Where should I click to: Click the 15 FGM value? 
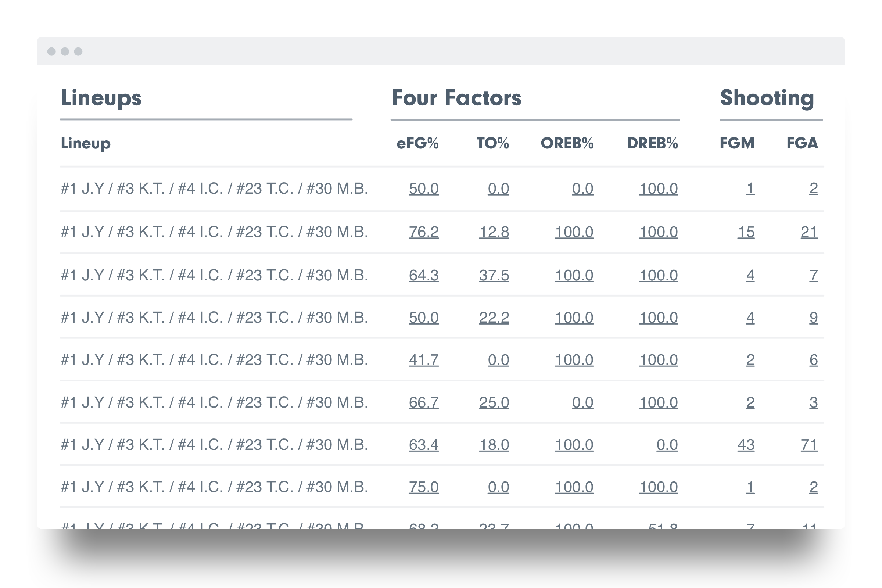(x=746, y=232)
